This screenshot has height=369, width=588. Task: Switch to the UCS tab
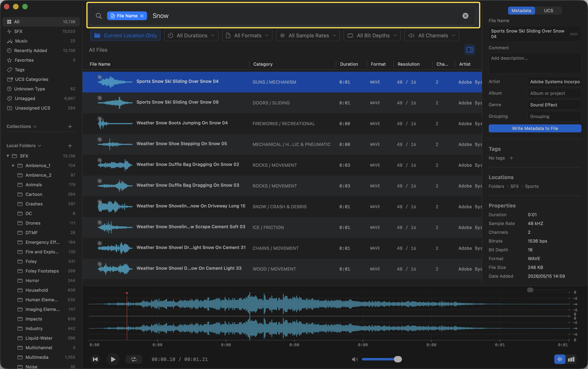tap(548, 11)
